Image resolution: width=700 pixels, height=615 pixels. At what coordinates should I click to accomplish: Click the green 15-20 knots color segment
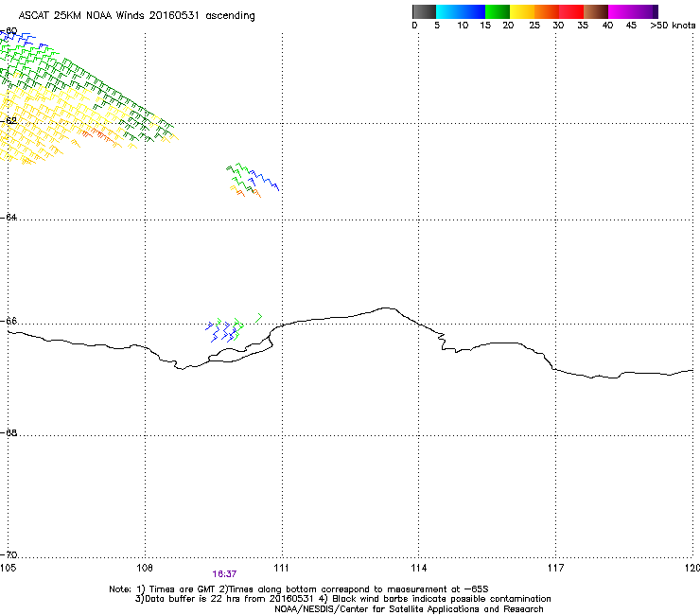(x=498, y=11)
